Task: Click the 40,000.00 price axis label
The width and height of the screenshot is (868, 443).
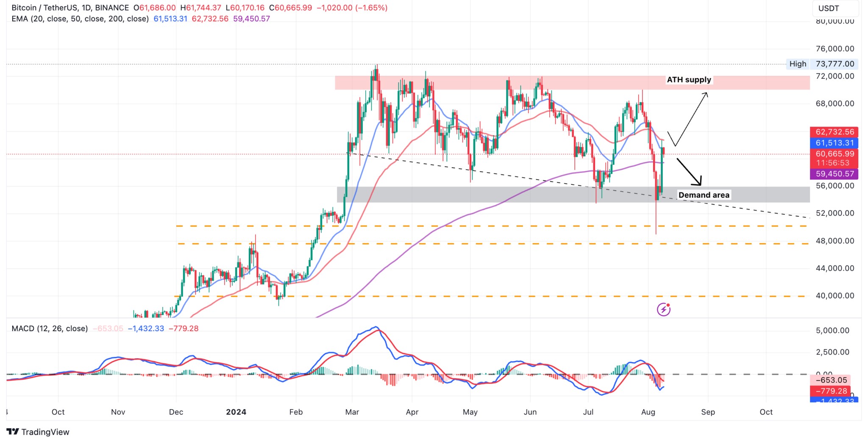Action: click(x=835, y=296)
